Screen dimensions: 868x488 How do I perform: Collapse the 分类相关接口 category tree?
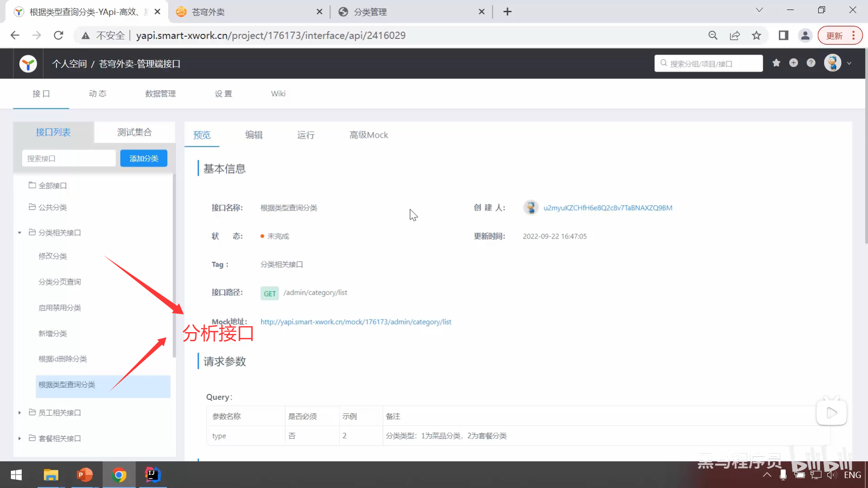(19, 232)
